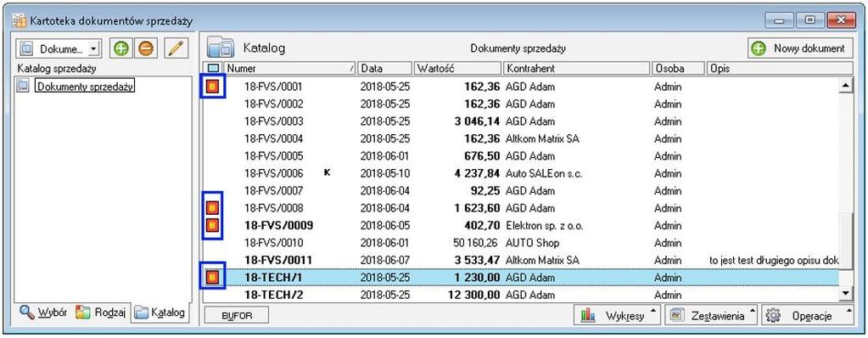
Task: Open the Dokume... dropdown in left panel
Action: click(93, 48)
